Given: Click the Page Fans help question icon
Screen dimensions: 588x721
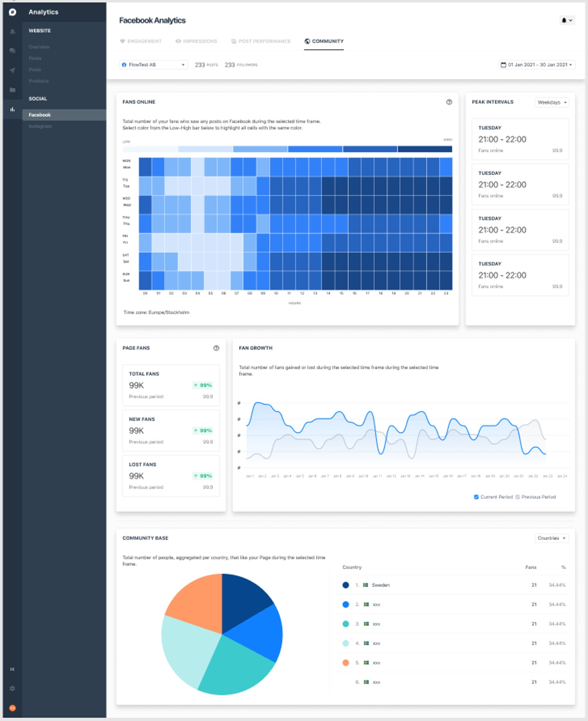Looking at the screenshot, I should pyautogui.click(x=216, y=348).
